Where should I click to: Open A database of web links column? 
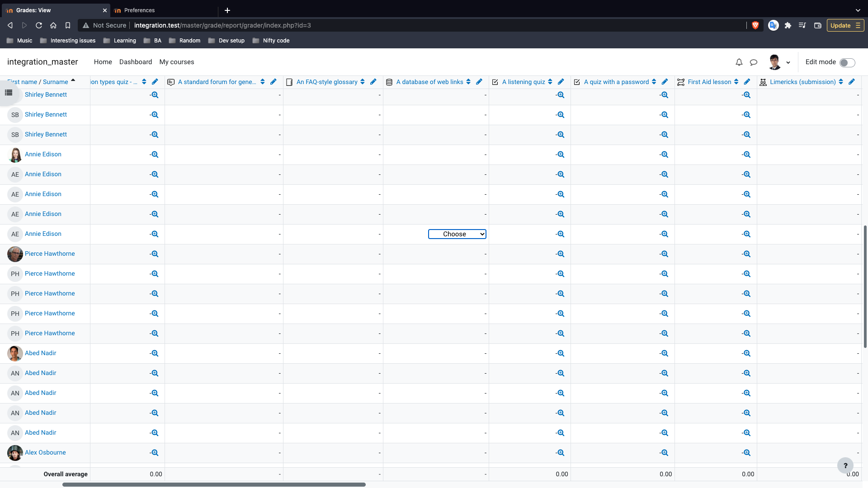(429, 82)
